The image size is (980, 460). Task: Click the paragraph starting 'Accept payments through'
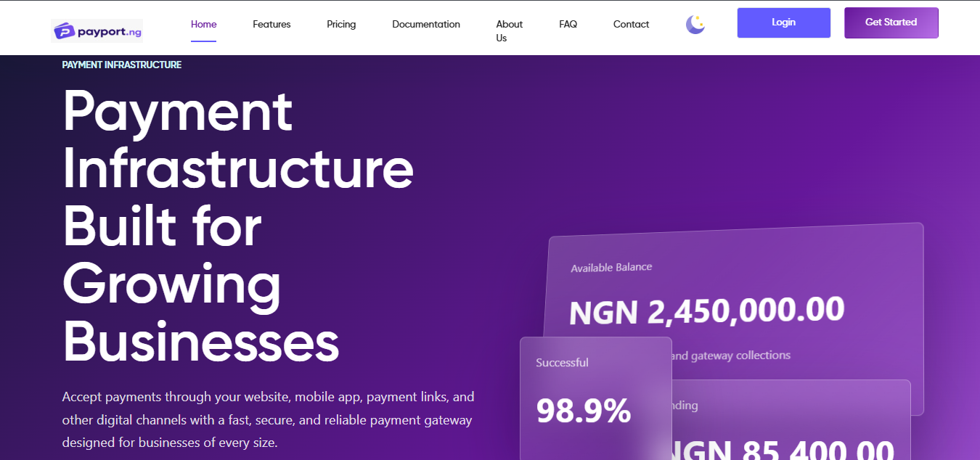coord(268,419)
